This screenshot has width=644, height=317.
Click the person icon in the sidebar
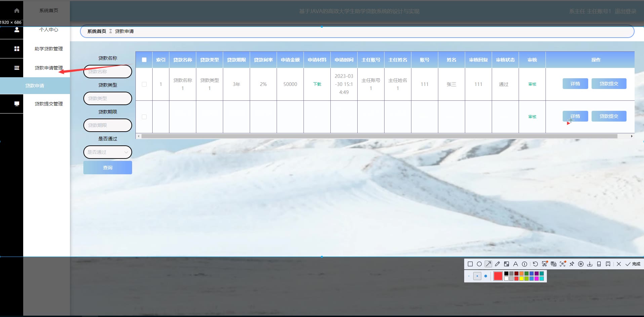pos(17,30)
